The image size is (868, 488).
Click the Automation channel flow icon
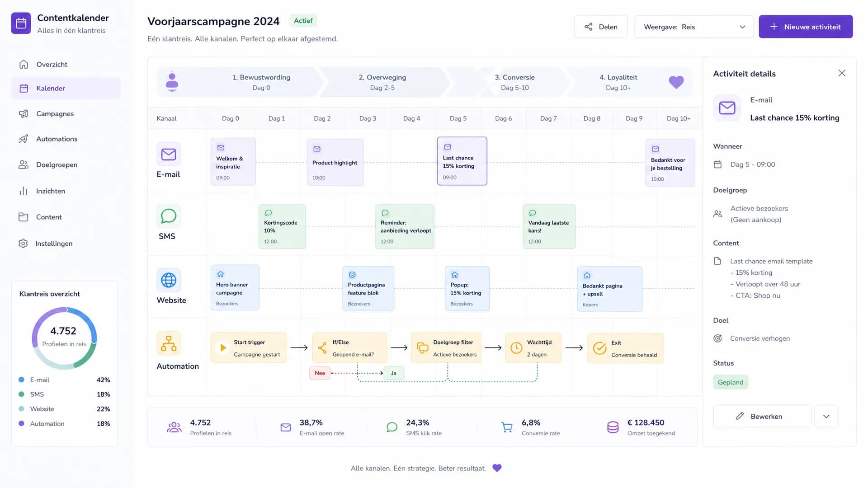(x=169, y=344)
